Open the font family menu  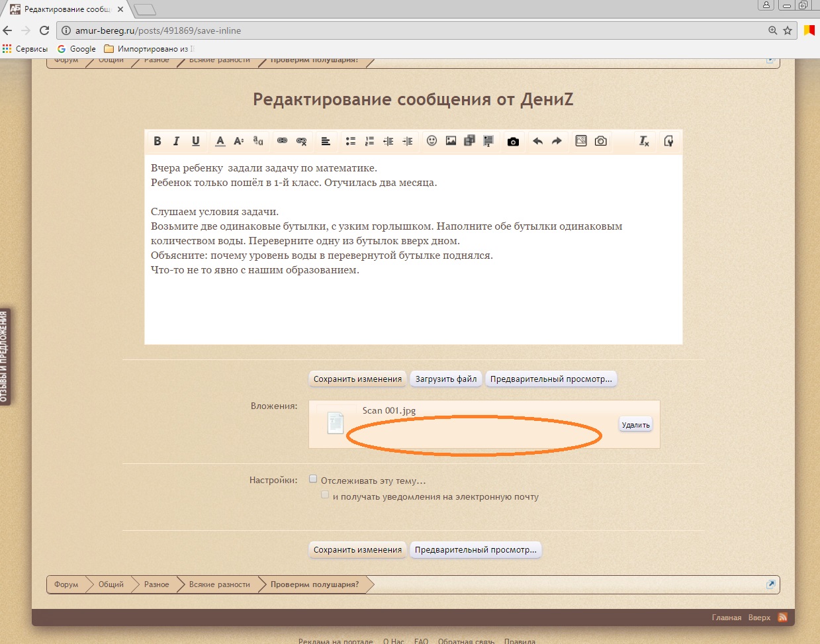point(258,141)
